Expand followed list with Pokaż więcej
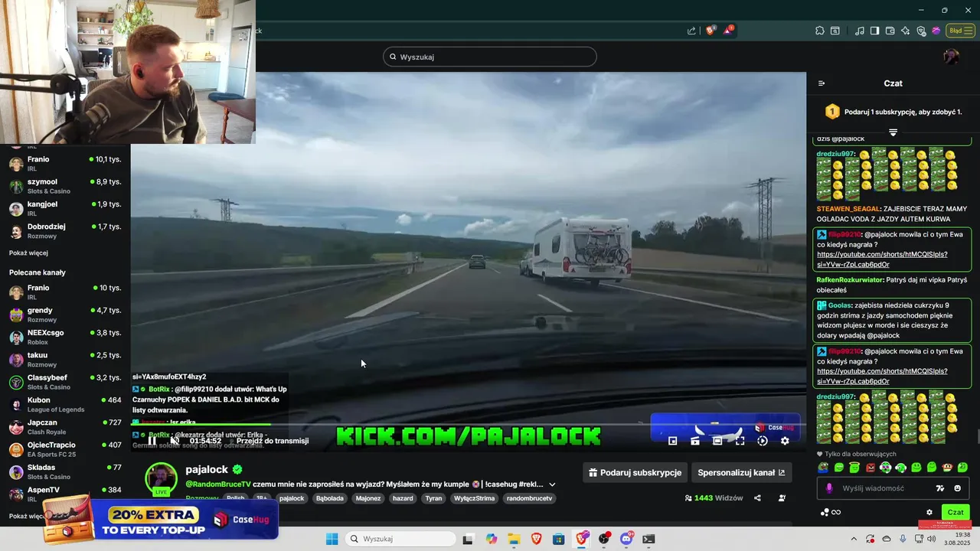 click(x=28, y=253)
